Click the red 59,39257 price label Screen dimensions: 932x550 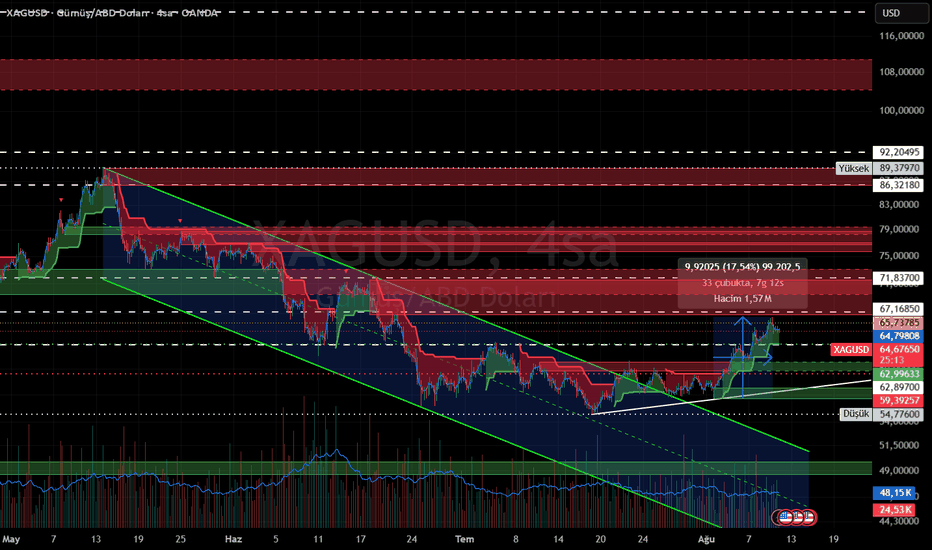(899, 400)
